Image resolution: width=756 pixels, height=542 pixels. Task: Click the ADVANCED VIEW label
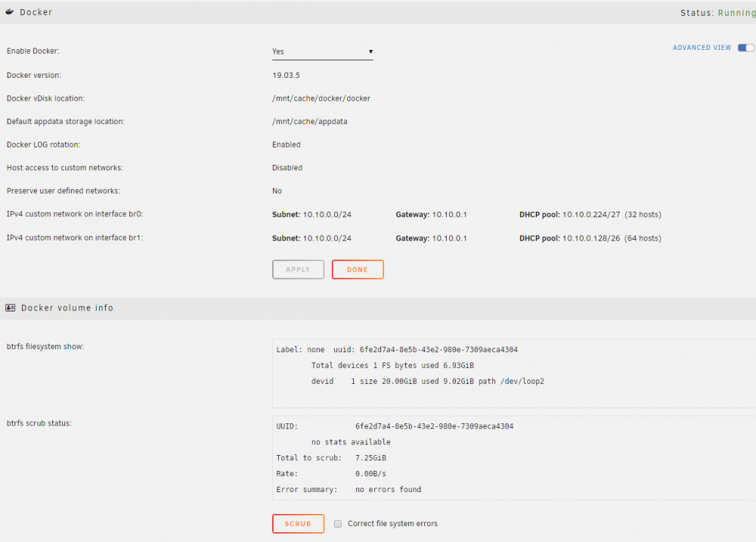pos(702,48)
